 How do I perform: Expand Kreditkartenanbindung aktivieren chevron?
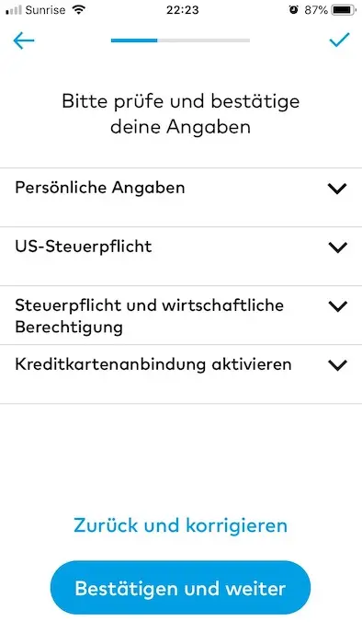coord(337,364)
